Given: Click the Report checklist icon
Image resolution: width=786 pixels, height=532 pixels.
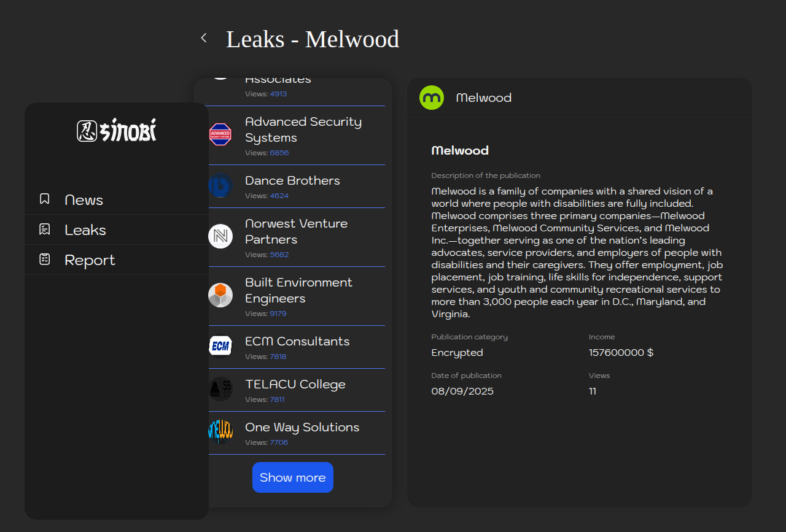Looking at the screenshot, I should pos(45,260).
